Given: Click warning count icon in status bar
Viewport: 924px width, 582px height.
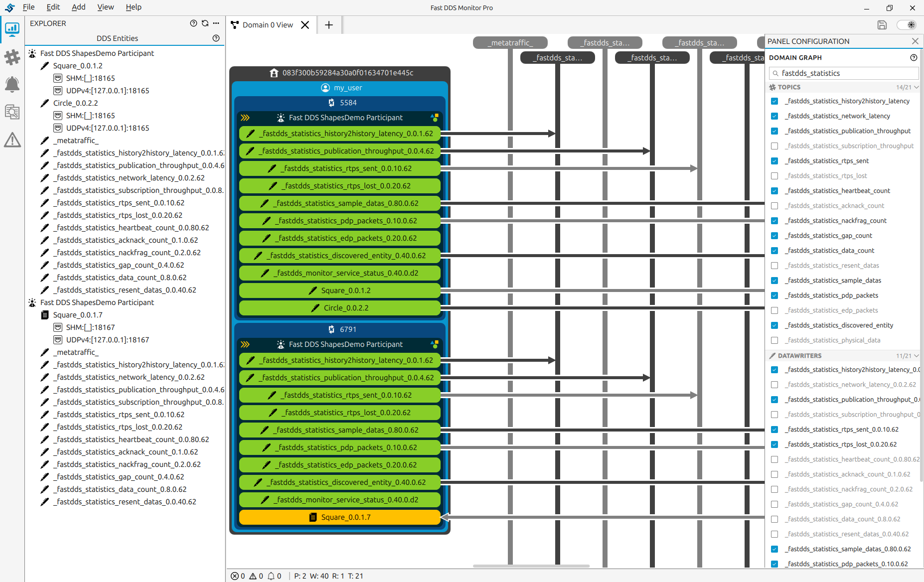Looking at the screenshot, I should coord(253,576).
